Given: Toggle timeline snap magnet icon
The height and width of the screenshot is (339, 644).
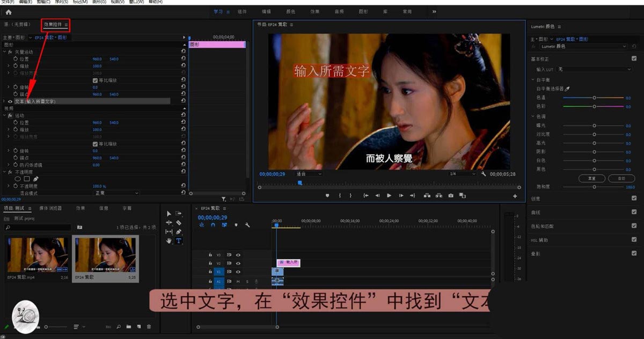Looking at the screenshot, I should (x=213, y=225).
